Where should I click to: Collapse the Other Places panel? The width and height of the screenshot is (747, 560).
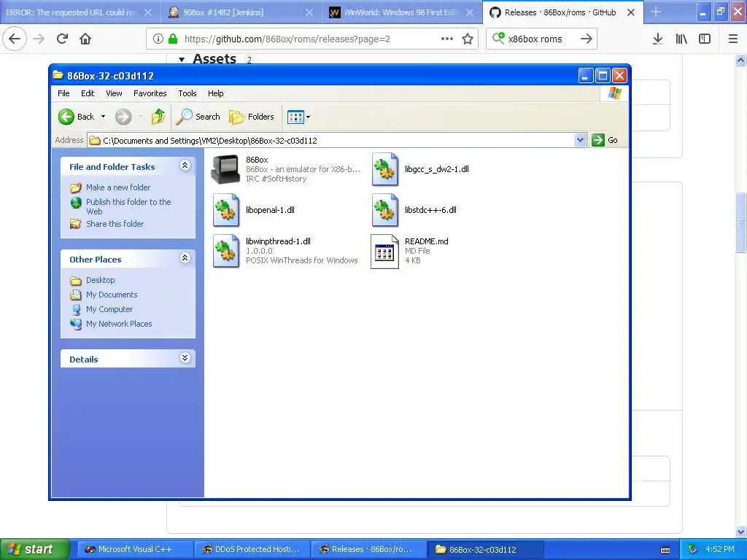point(185,258)
